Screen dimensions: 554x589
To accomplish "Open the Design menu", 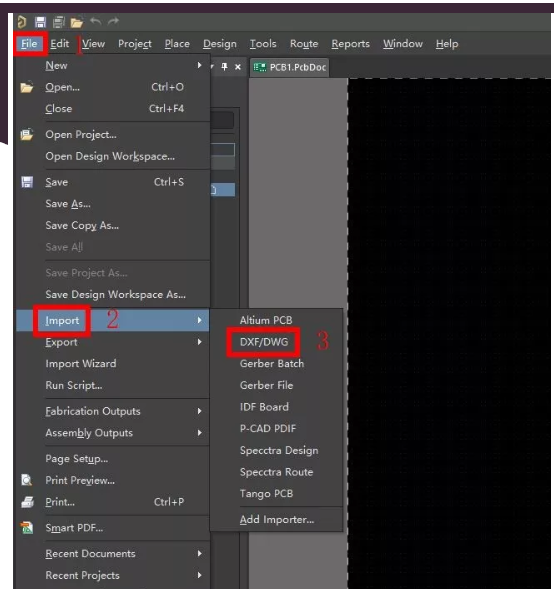I will (x=220, y=44).
